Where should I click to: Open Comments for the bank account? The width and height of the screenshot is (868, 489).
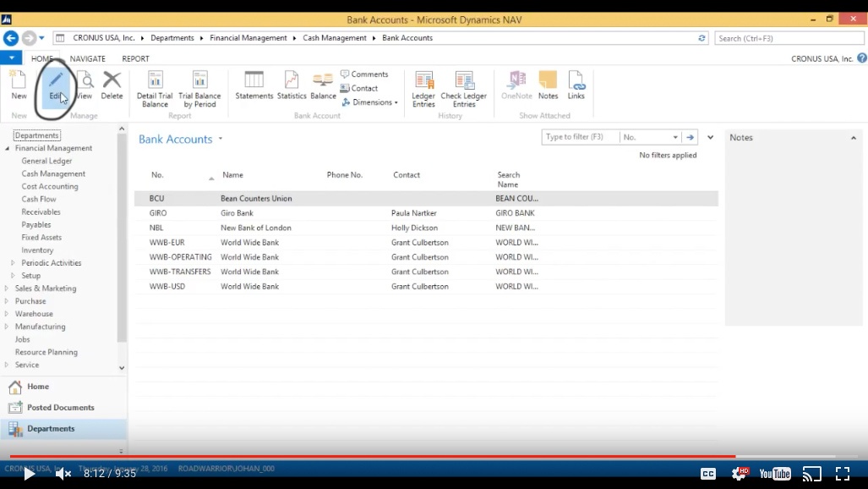pyautogui.click(x=364, y=74)
